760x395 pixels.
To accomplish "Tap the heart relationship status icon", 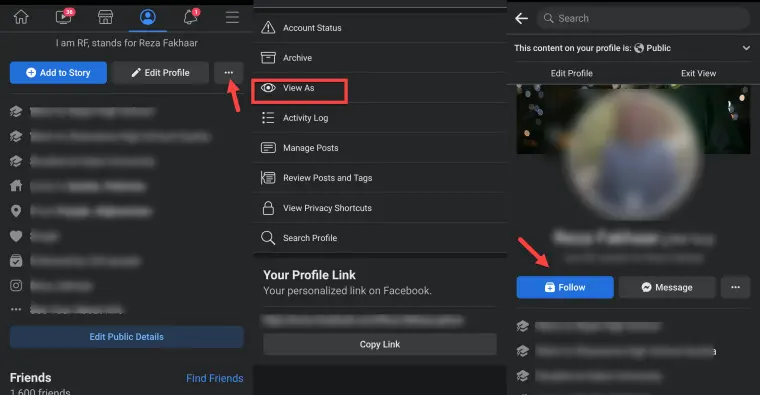I will coord(16,236).
